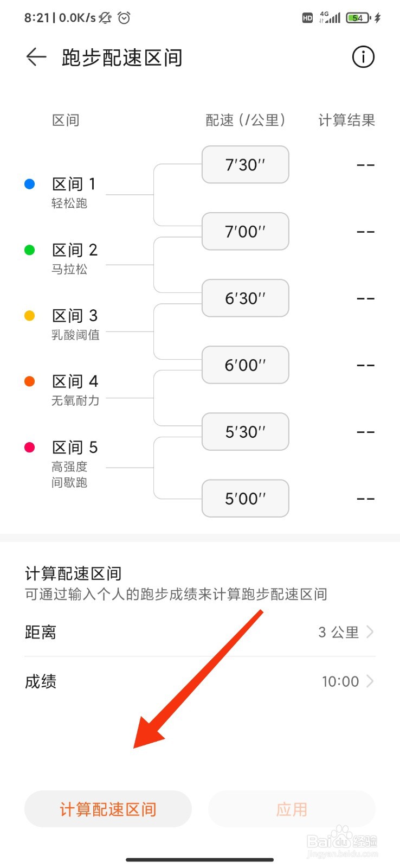Screen dimensions: 400x868
Task: Edit the 5'30'' pace field
Action: pos(246,431)
